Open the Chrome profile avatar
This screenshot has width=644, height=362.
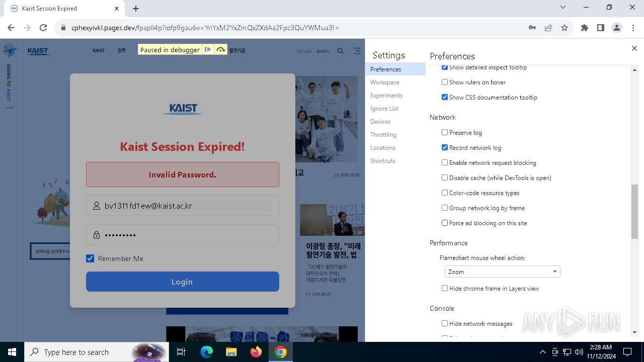click(617, 28)
